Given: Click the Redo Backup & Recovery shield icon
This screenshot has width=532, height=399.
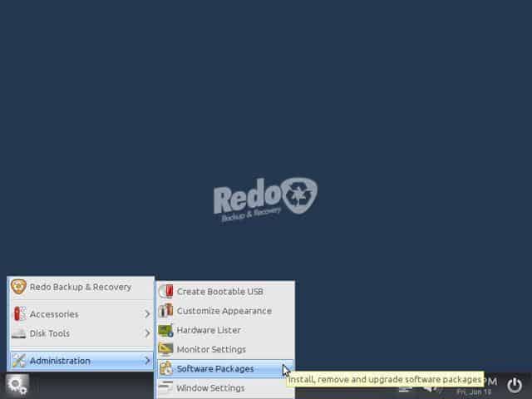Looking at the screenshot, I should coord(18,287).
